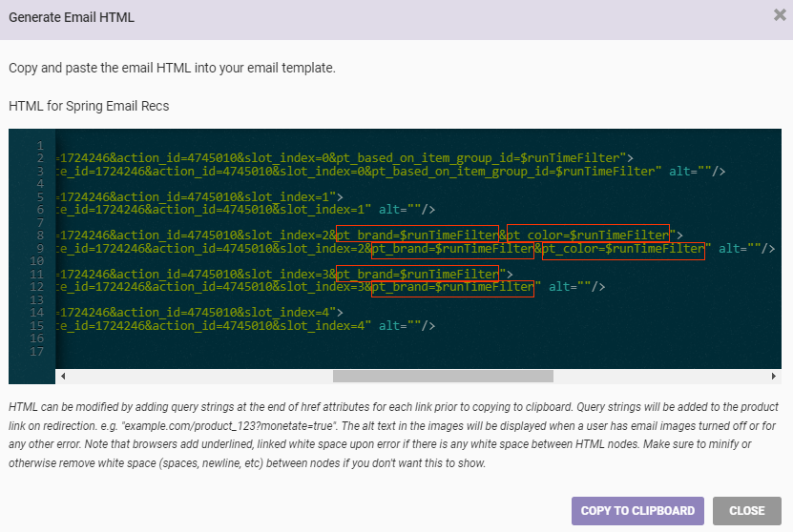This screenshot has height=532, width=793.
Task: Close the Generate Email HTML dialog with X
Action: (x=780, y=15)
